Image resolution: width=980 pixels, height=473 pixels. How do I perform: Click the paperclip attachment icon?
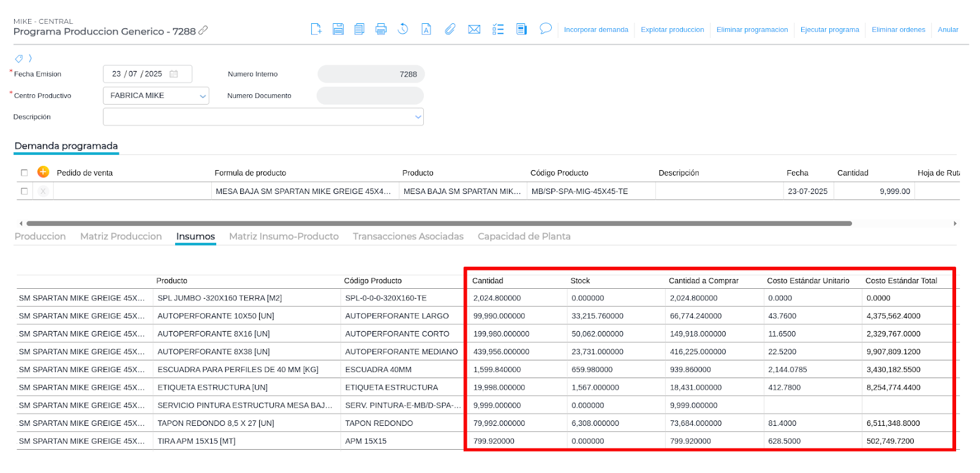pyautogui.click(x=450, y=29)
